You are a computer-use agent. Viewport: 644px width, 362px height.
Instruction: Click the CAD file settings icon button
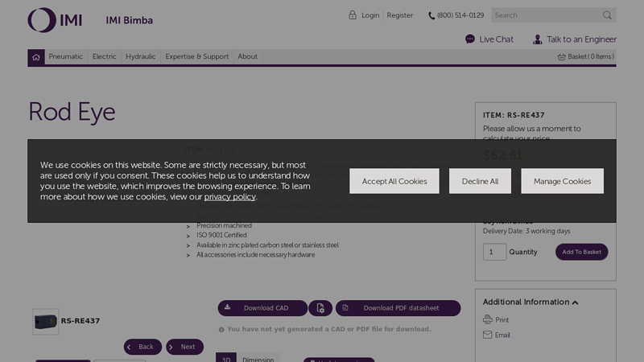[320, 308]
